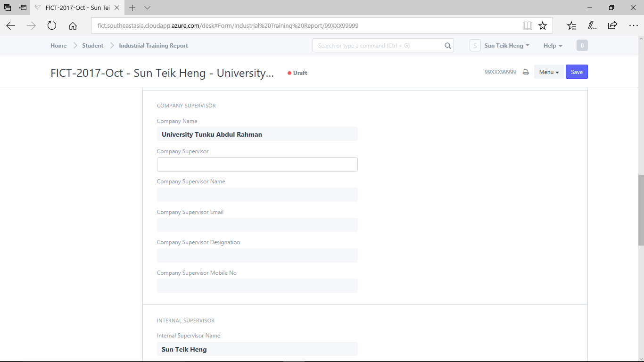Open Reading view book icon
The image size is (644, 362).
(528, 26)
